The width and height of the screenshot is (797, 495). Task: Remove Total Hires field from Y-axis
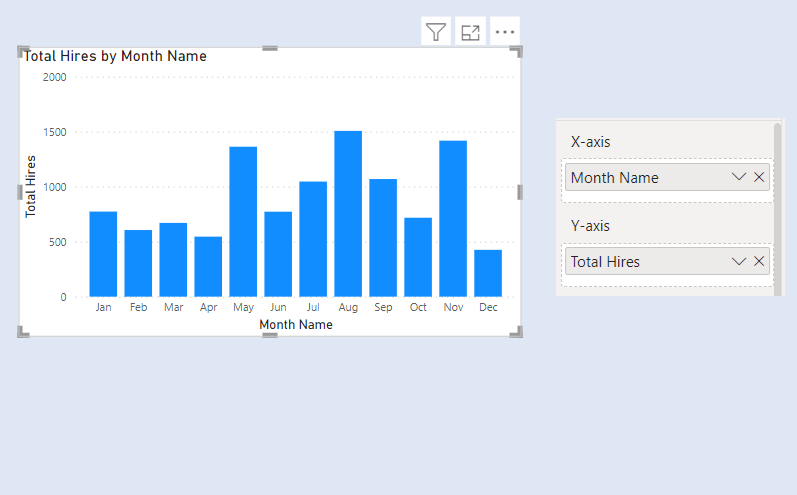pyautogui.click(x=759, y=261)
